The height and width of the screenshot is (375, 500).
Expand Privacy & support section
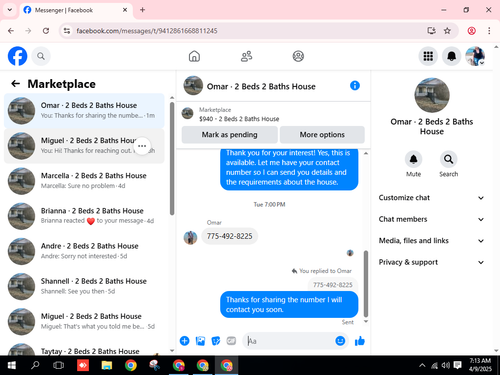pos(431,262)
